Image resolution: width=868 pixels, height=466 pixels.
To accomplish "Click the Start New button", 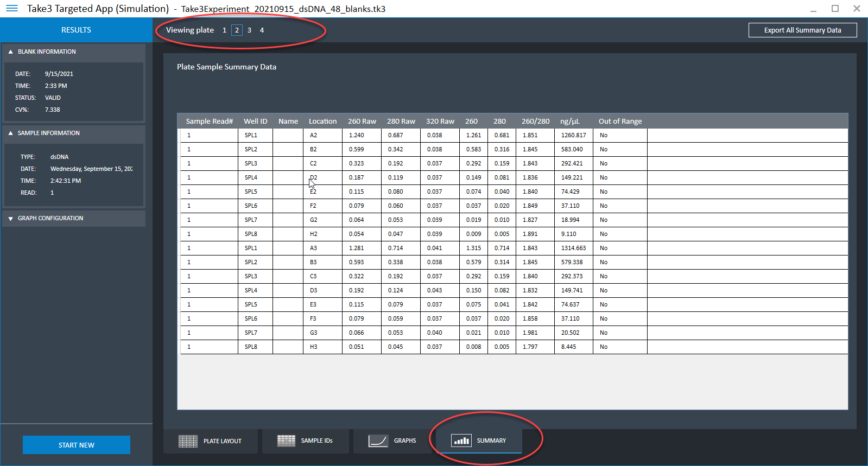I will tap(77, 445).
